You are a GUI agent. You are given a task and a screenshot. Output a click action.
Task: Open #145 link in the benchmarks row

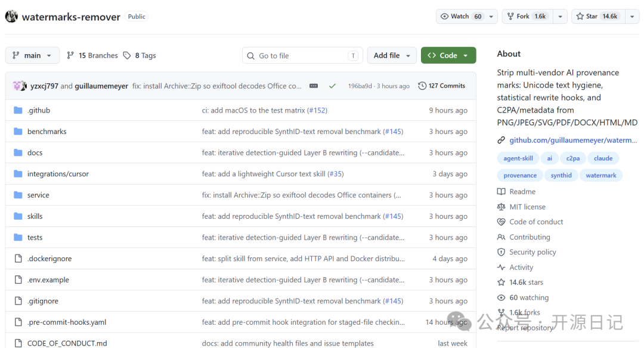coord(393,131)
